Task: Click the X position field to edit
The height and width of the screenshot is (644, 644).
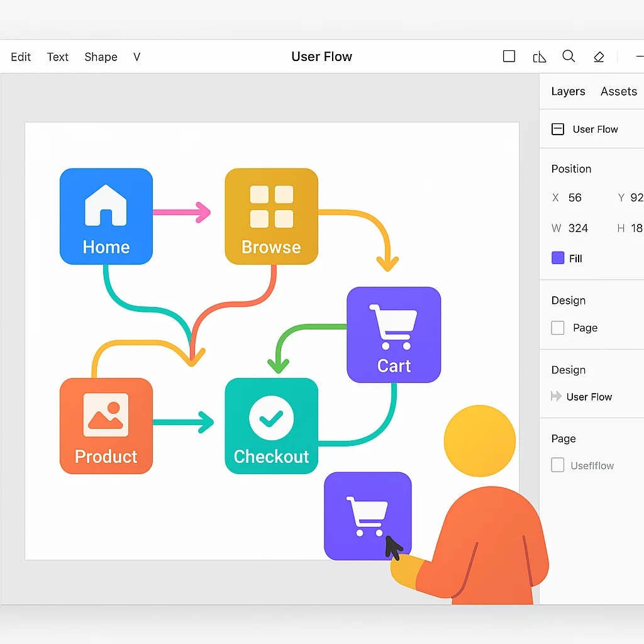Action: pyautogui.click(x=575, y=197)
